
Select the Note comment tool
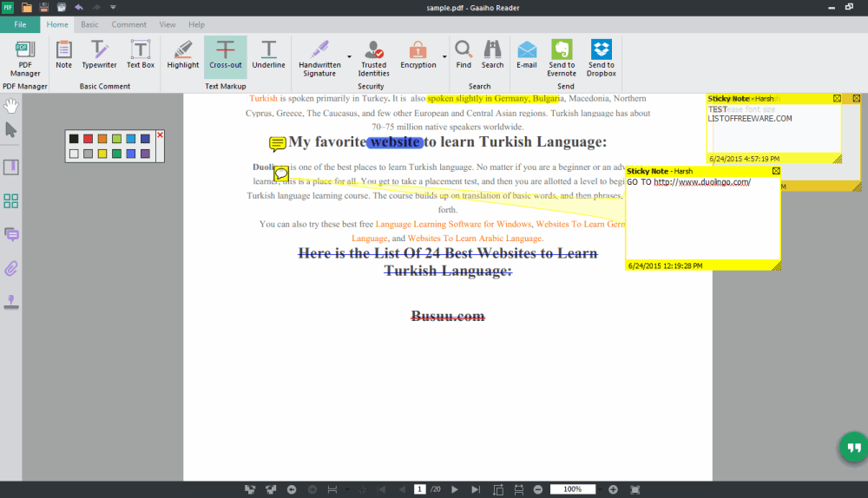point(63,55)
